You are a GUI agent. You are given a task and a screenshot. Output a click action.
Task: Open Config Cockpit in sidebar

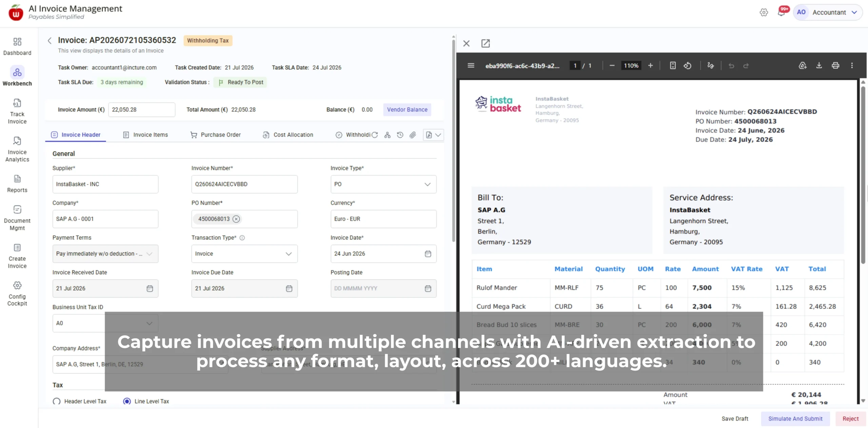tap(17, 294)
